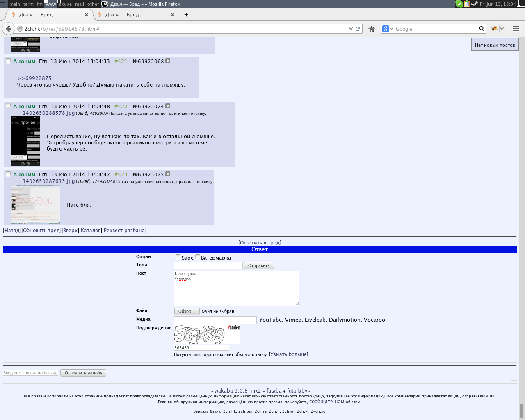The height and width of the screenshot is (420, 525).
Task: Click post number link #423
Action: pos(121,175)
